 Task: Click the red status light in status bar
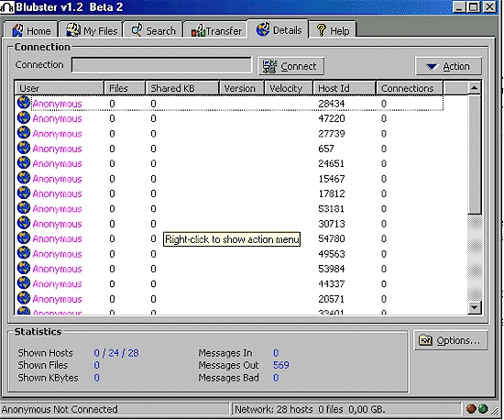click(471, 409)
